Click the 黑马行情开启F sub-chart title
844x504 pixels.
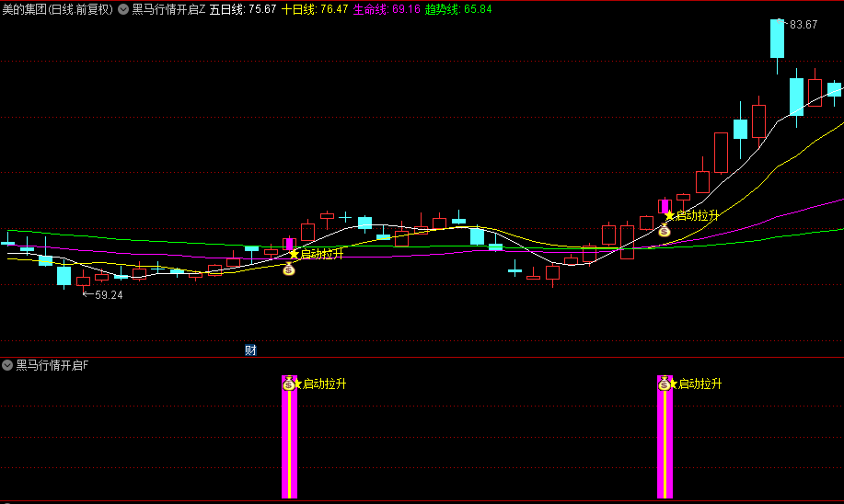coord(52,365)
